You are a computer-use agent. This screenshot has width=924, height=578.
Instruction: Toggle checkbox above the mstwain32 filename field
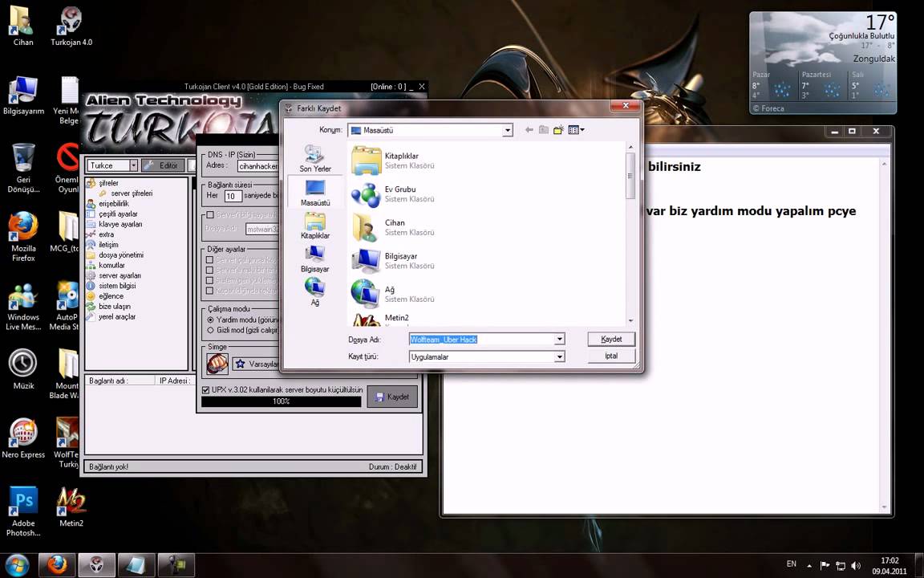(210, 214)
